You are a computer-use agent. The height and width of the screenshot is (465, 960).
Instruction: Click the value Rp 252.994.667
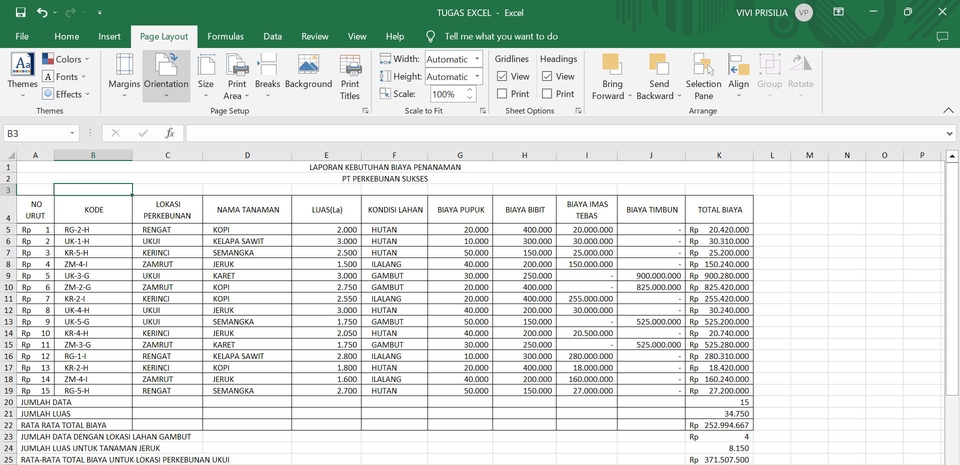click(719, 425)
